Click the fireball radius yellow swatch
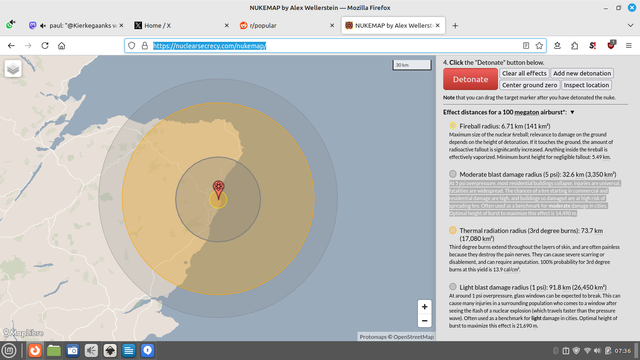 pos(453,126)
